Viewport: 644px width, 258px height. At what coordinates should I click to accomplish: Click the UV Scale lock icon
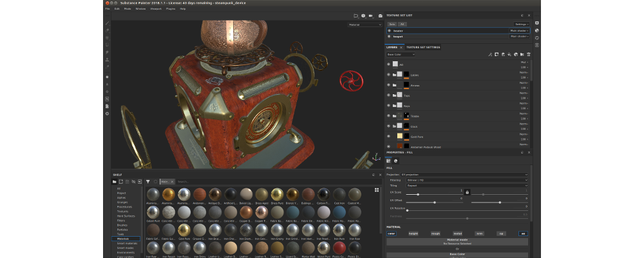(x=467, y=192)
